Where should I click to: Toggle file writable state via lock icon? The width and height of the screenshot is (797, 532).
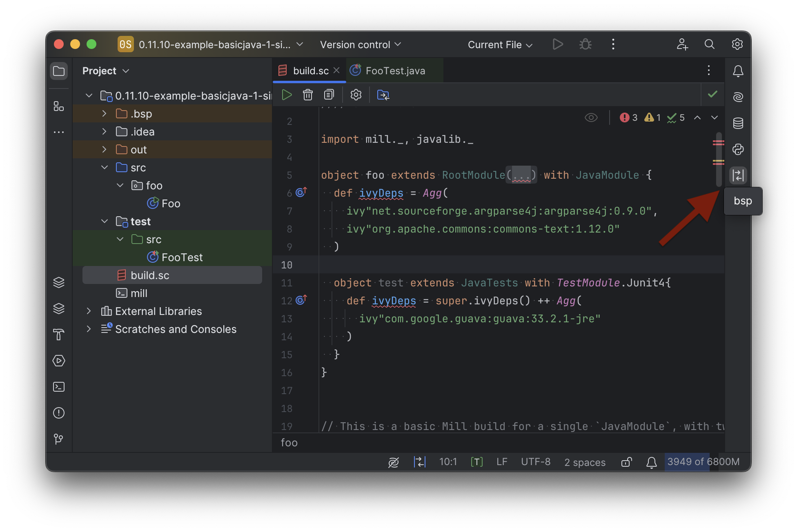pos(626,462)
